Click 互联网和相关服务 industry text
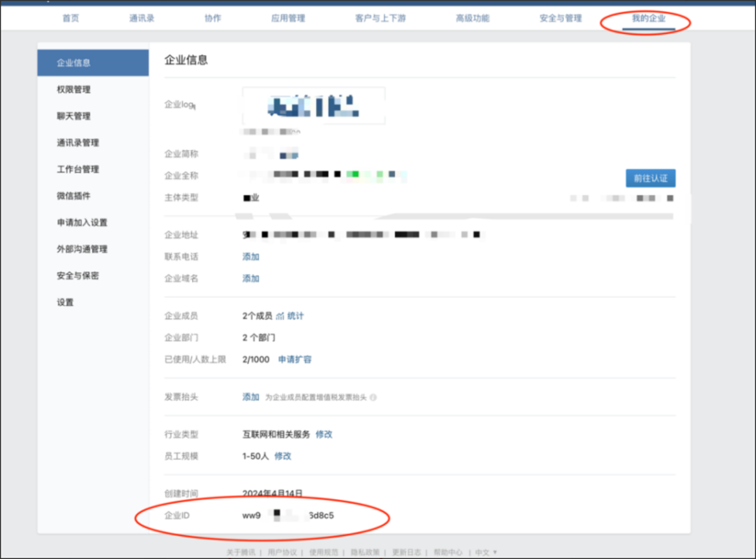 (277, 434)
